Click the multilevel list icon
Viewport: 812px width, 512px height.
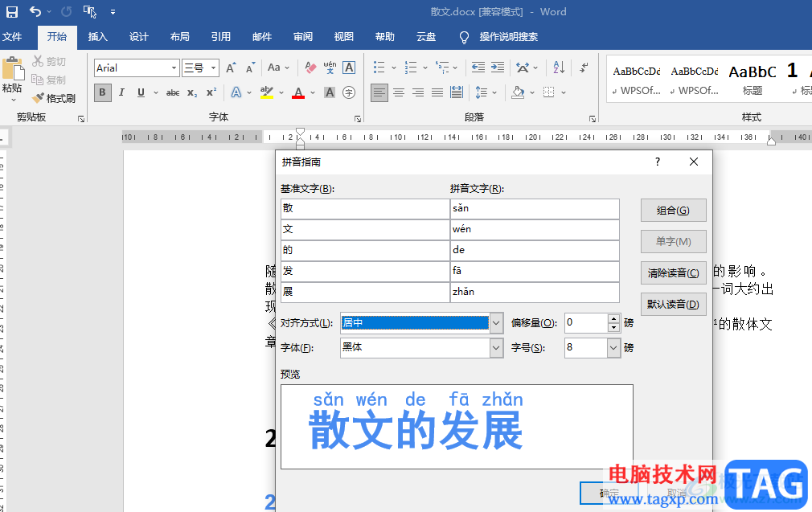[x=442, y=68]
